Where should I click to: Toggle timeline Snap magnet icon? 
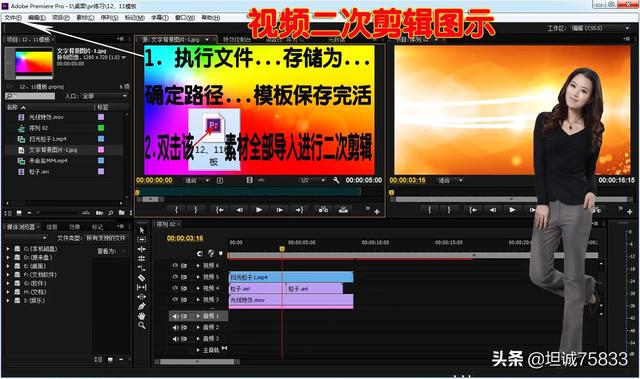(x=200, y=253)
